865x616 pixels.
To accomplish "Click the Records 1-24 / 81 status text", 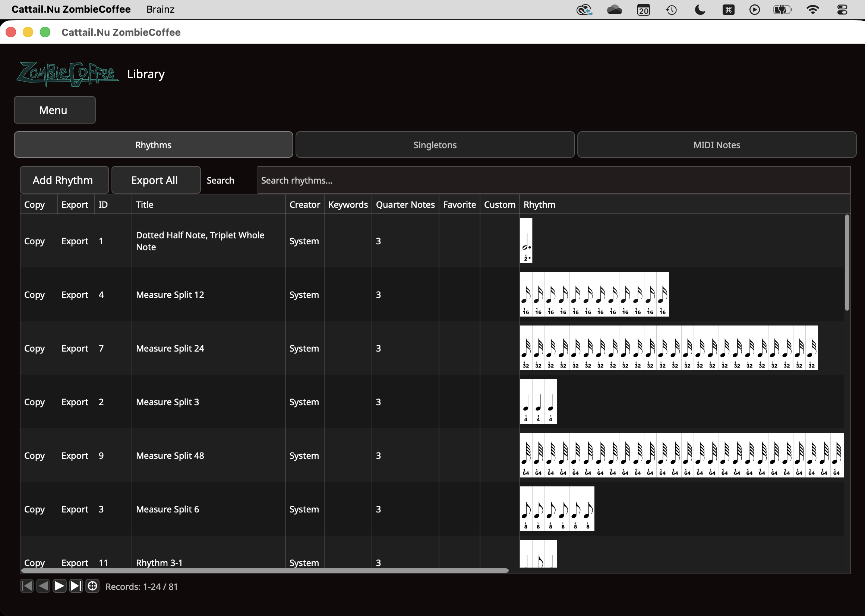I will point(142,587).
